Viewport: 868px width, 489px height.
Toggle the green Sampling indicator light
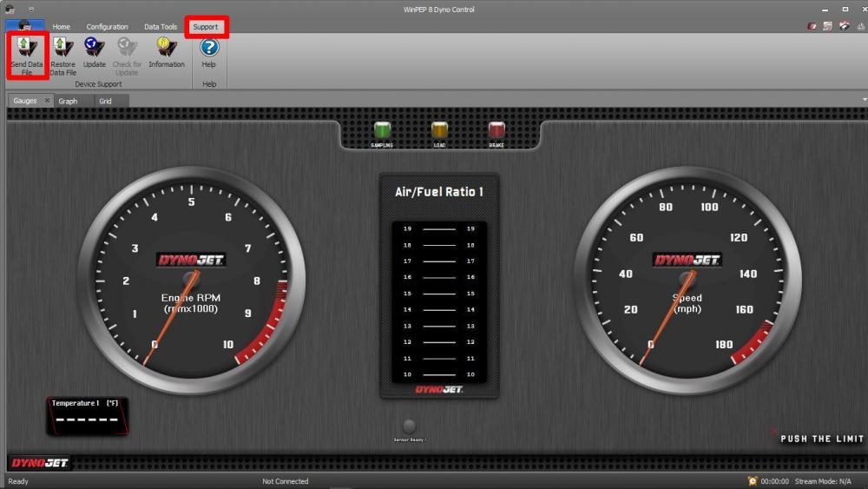[x=382, y=130]
